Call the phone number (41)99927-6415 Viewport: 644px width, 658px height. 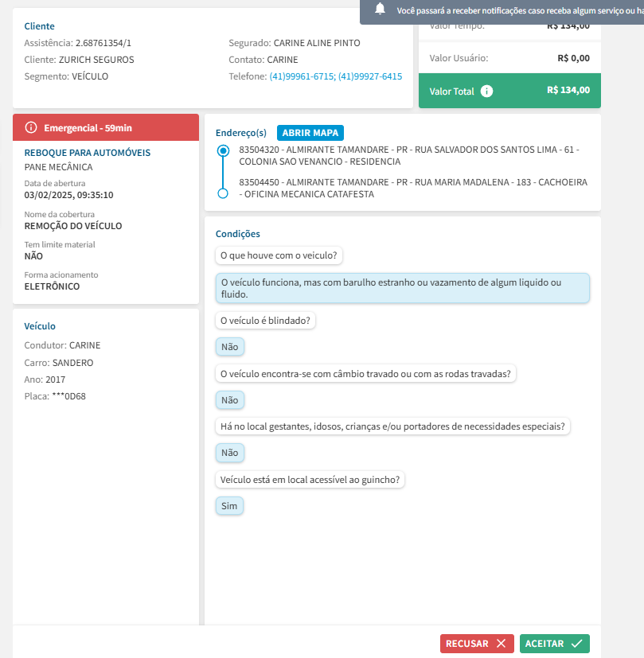coord(370,76)
